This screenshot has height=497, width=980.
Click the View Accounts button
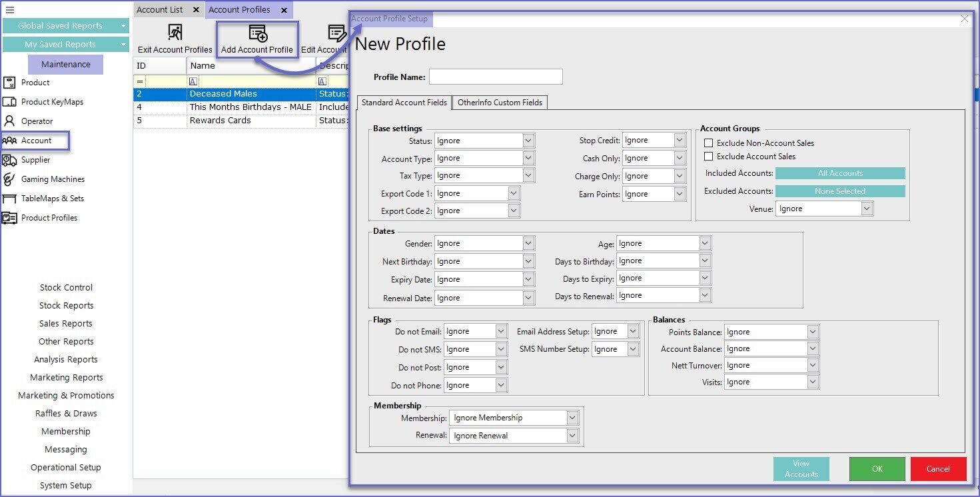[801, 469]
